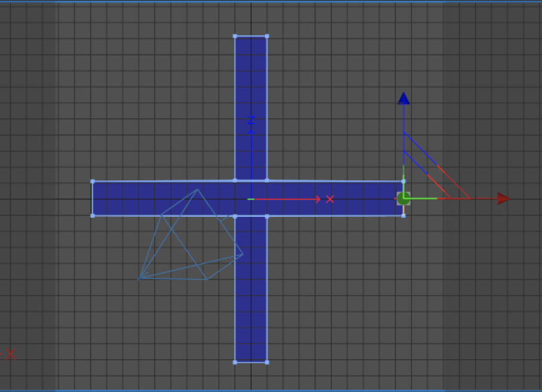Click the red X label of the world axis

(x=330, y=199)
